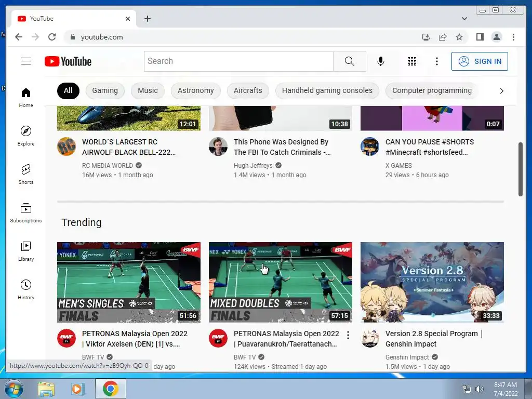Click the RC MEDIA WORLD channel name
Viewport: 532px width, 399px height.
click(107, 166)
